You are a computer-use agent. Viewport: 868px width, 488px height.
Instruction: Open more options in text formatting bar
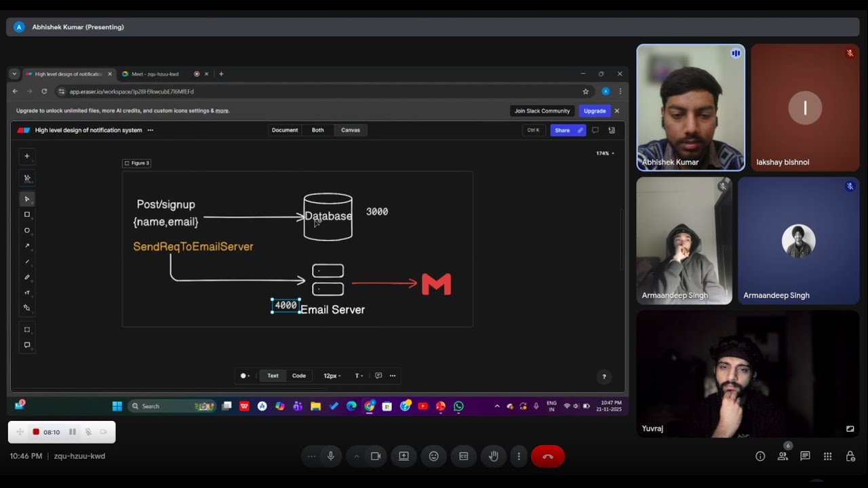(x=393, y=375)
